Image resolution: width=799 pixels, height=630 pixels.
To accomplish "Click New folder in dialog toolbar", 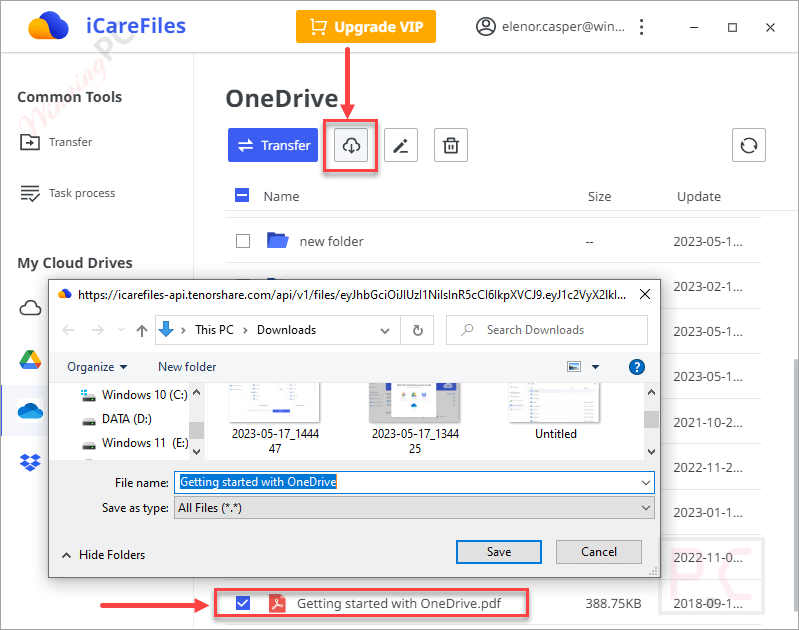I will point(187,367).
